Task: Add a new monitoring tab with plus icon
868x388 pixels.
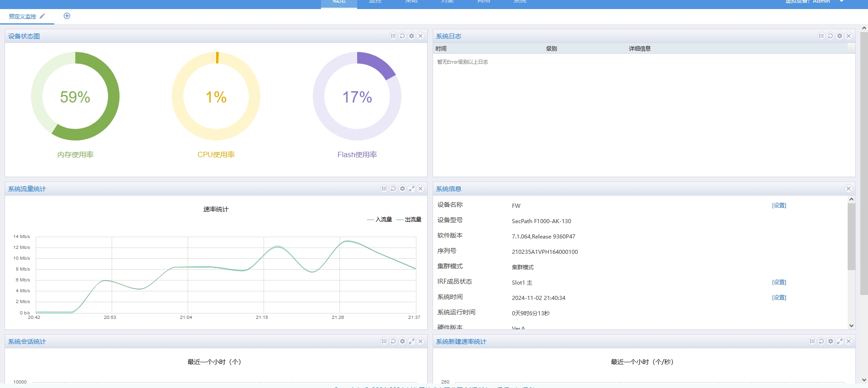Action: [67, 16]
